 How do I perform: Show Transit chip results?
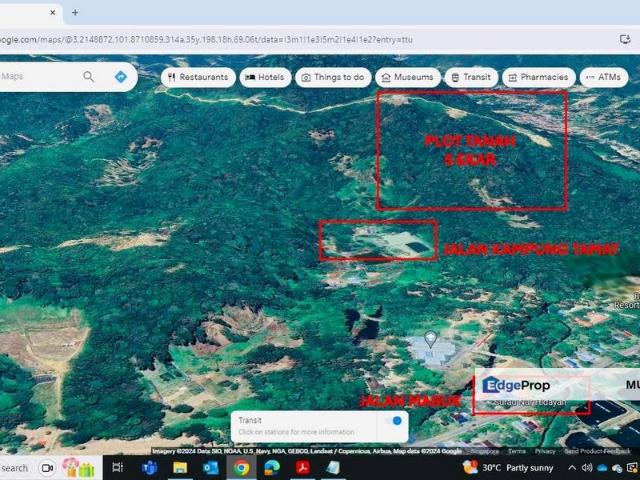pyautogui.click(x=471, y=77)
